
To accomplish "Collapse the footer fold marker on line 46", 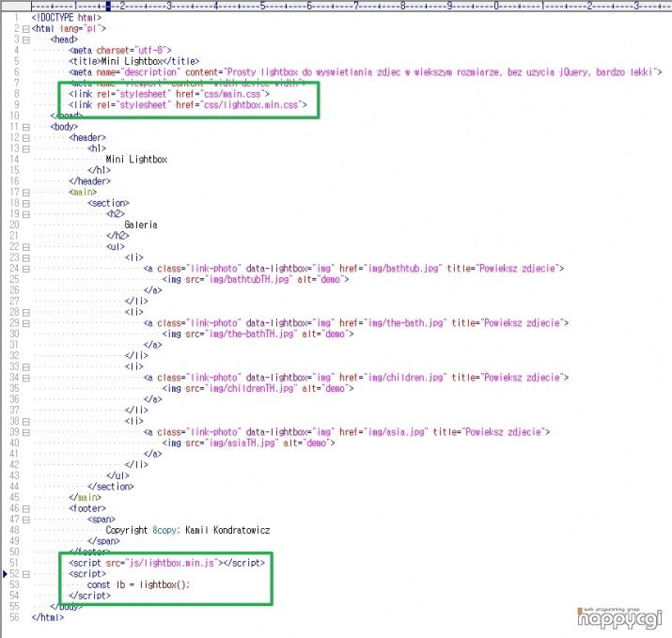I will 25,509.
